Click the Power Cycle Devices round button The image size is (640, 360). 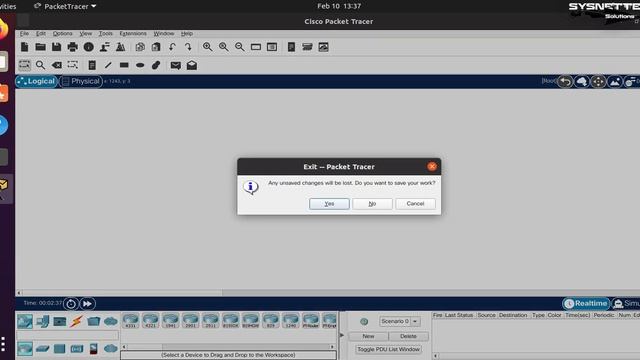(x=71, y=304)
